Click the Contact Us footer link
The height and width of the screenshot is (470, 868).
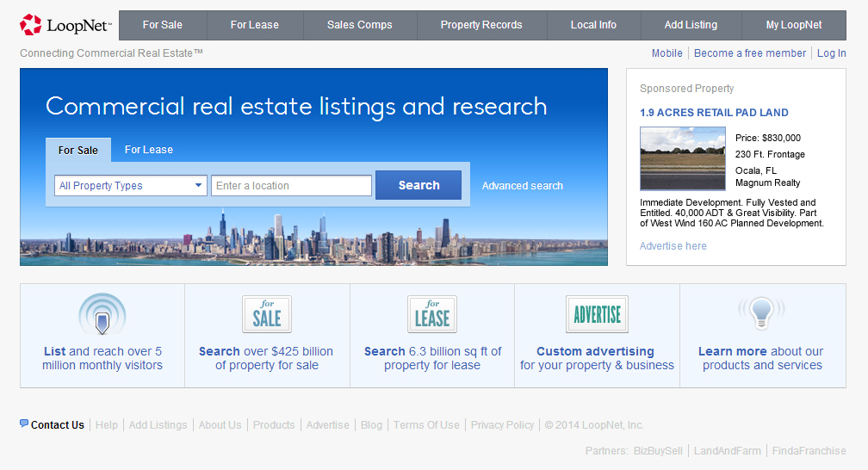coord(58,424)
